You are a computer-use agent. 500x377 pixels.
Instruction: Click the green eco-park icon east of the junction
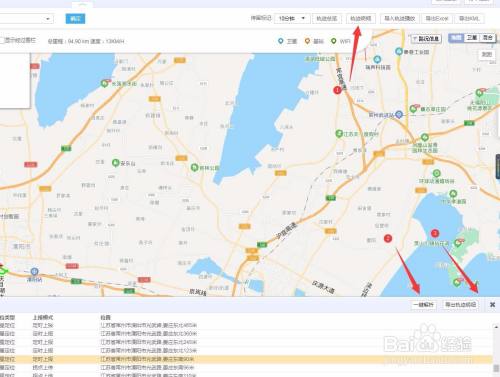[x=425, y=137]
